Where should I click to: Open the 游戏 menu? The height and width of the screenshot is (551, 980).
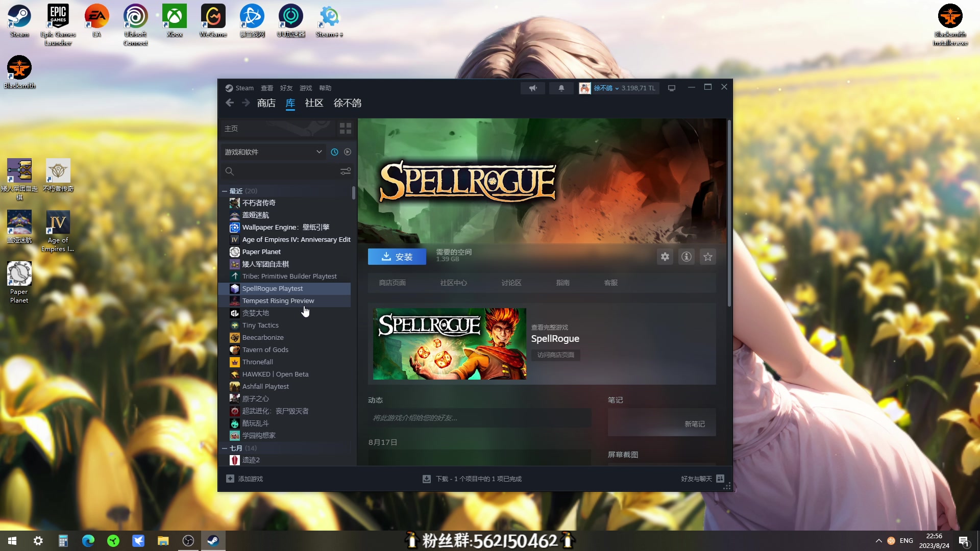coord(306,88)
